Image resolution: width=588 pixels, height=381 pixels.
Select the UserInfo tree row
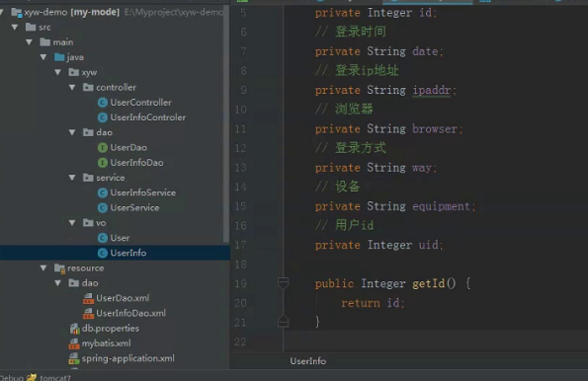pyautogui.click(x=115, y=253)
